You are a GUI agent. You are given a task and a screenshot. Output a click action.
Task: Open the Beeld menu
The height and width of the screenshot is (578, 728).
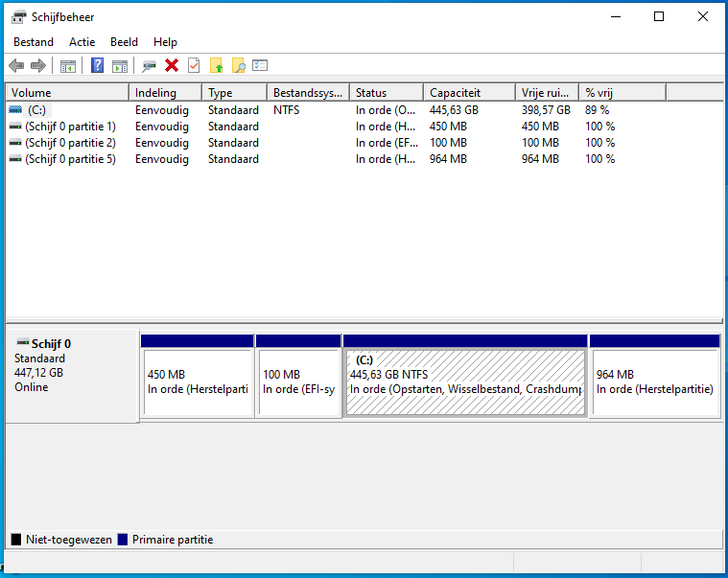click(x=124, y=42)
